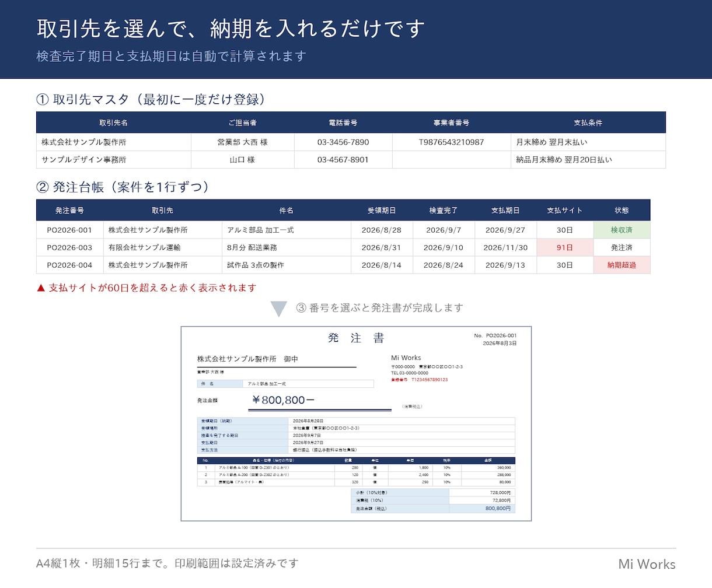Click the red 納期超過 status cell
Image resolution: width=712 pixels, height=588 pixels.
pyautogui.click(x=622, y=265)
